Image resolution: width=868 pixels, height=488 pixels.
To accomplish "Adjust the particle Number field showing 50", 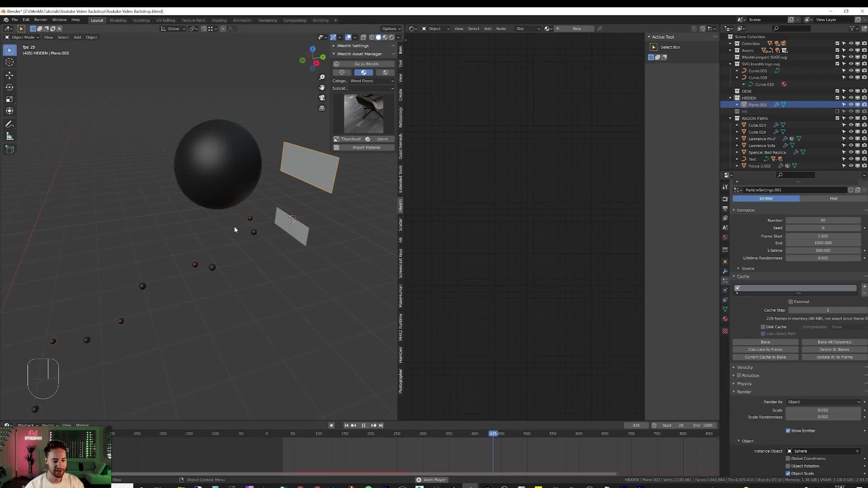I will (823, 220).
